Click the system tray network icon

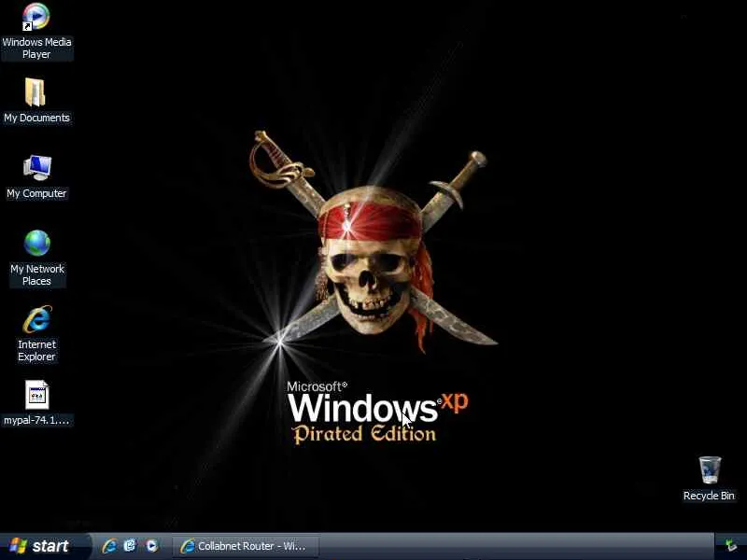click(730, 546)
